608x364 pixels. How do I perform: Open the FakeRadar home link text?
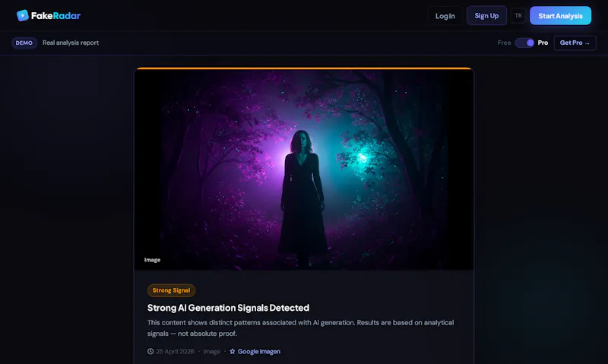tap(55, 15)
